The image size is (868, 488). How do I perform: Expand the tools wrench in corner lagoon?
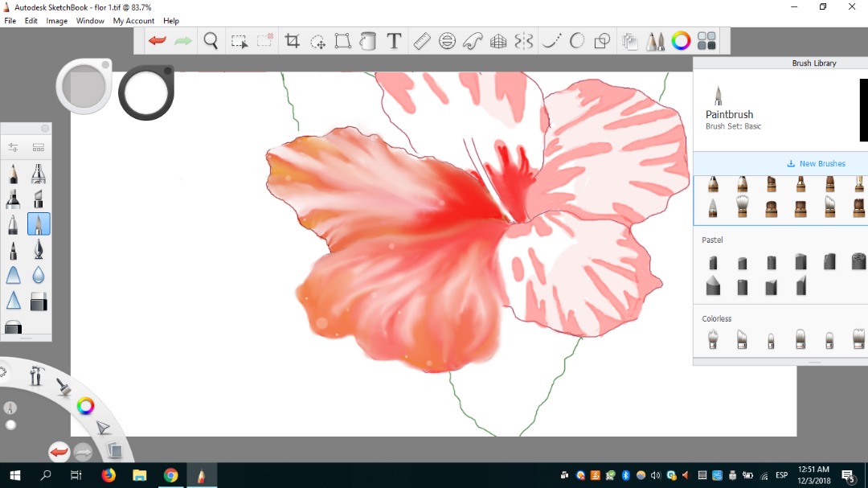pos(36,375)
